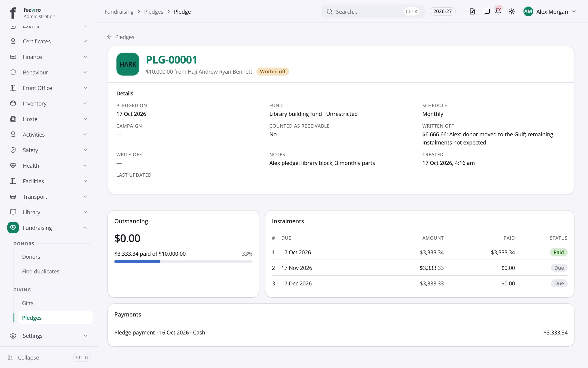Click the Written off status badge
Image resolution: width=588 pixels, height=368 pixels.
272,72
